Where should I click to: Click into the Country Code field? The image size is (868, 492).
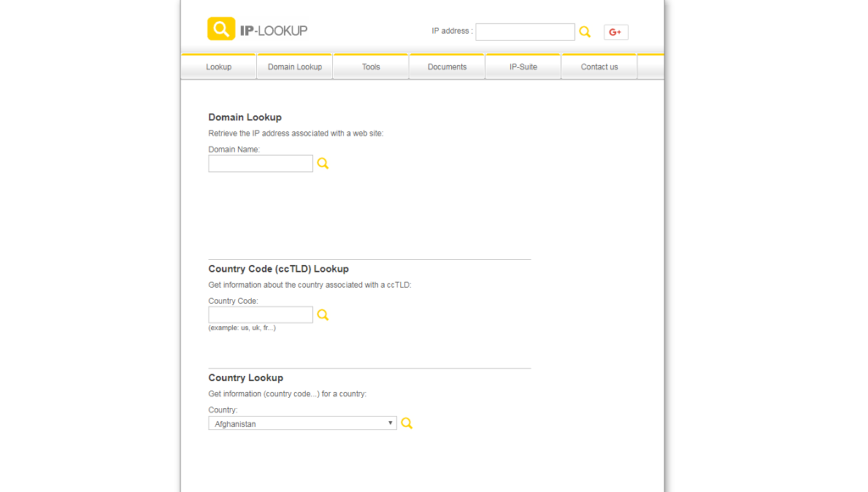tap(260, 315)
